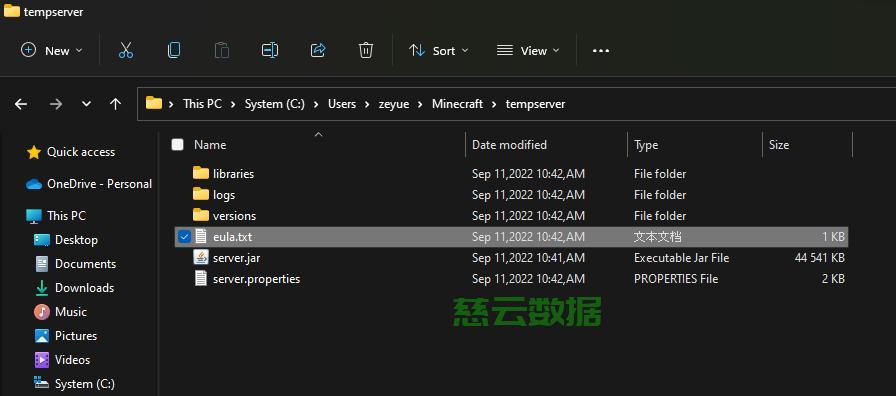This screenshot has width=896, height=396.
Task: Open OneDrive - Personal in sidebar
Action: tap(89, 184)
